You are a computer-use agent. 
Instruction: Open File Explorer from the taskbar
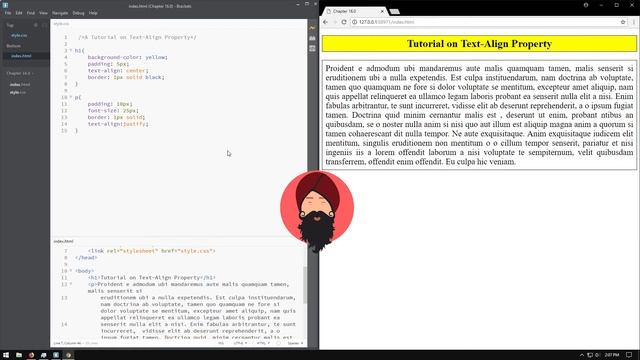tap(19, 355)
